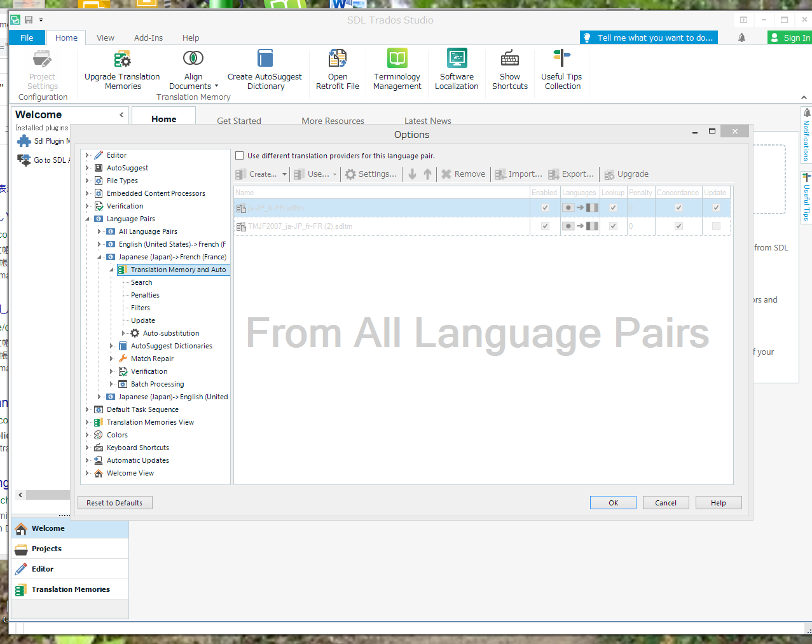812x644 pixels.
Task: Select Keyboard Shortcuts in the Options tree
Action: click(x=138, y=448)
